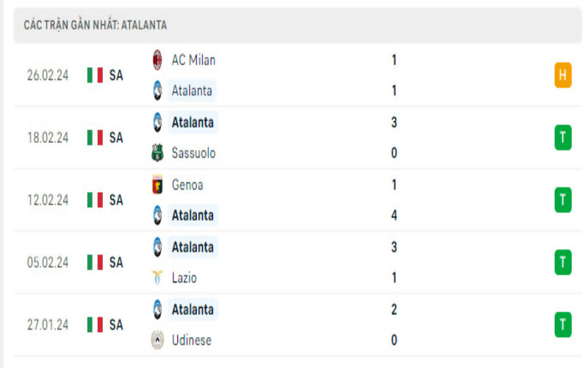Click the Italy flag on the 26.02.24 row
588x368 pixels.
point(95,75)
